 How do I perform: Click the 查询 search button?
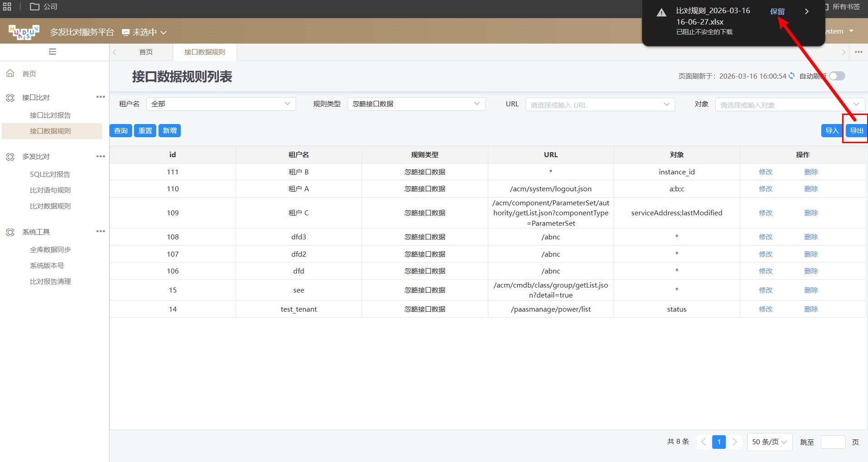(121, 131)
